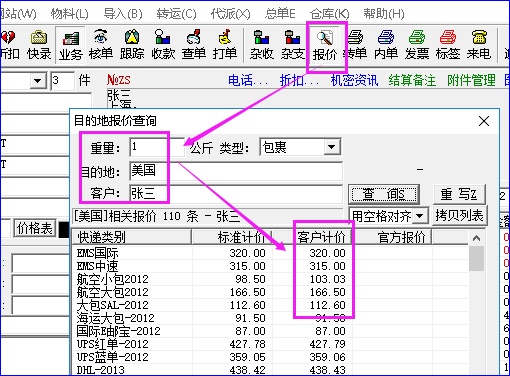The image size is (510, 376).
Task: Open the 转运(C) menu
Action: point(176,14)
